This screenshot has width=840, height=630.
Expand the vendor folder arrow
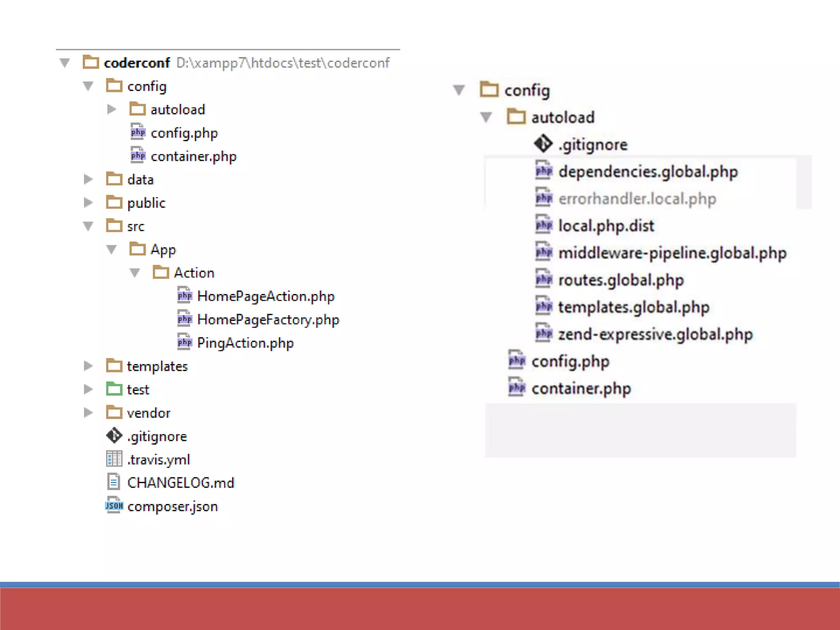[x=88, y=412]
